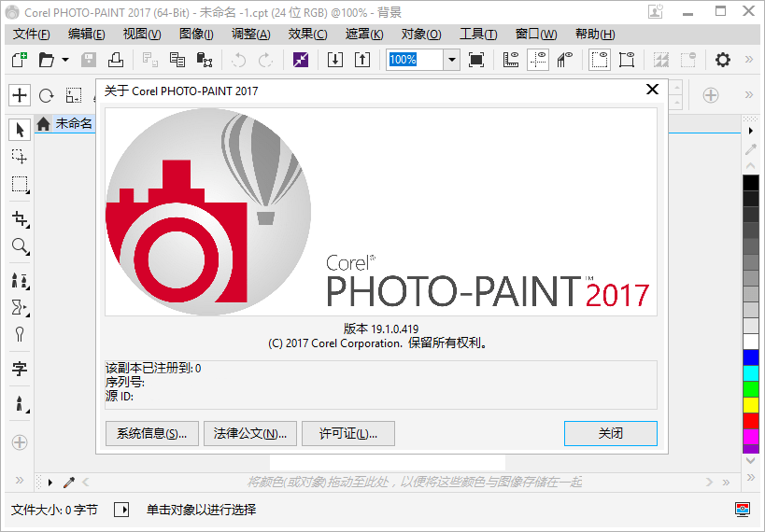The image size is (765, 532).
Task: Click the Open folder icon
Action: tap(47, 60)
